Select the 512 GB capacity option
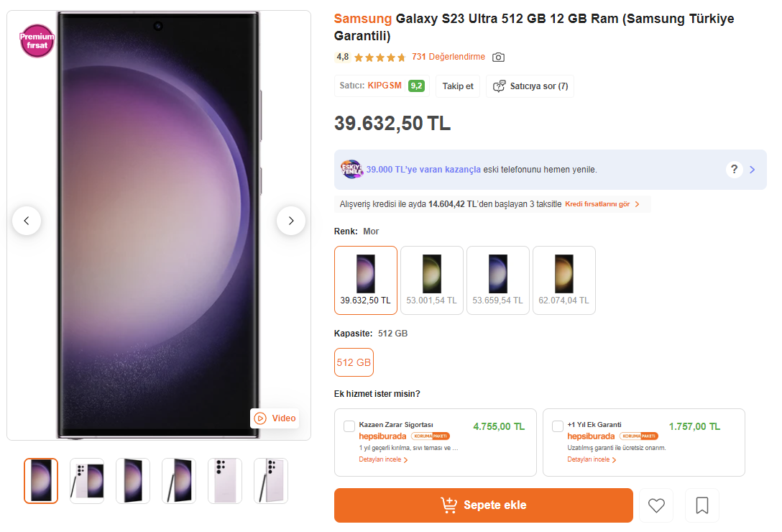782x532 pixels. (x=354, y=362)
